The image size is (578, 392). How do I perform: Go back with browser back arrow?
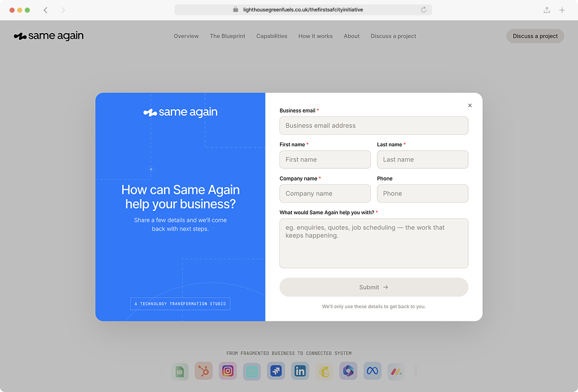coord(46,10)
